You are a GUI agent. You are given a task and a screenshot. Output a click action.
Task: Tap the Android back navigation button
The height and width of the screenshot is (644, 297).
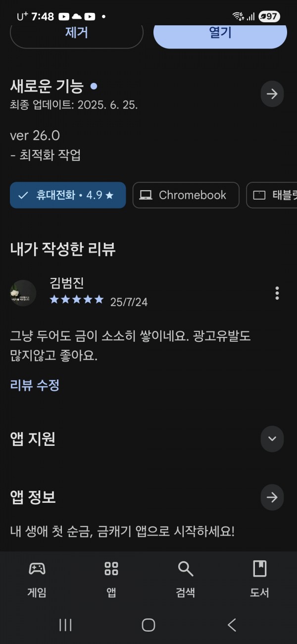[x=232, y=625]
